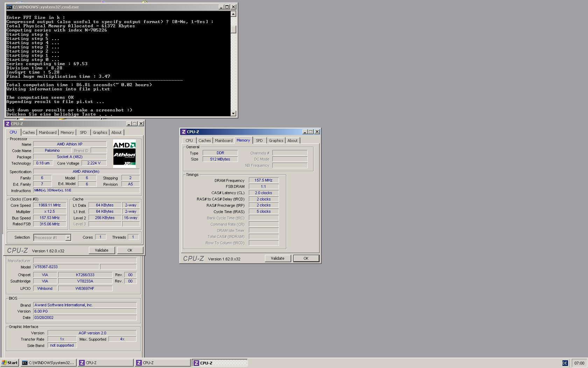Open the Windows Start menu

click(x=10, y=363)
